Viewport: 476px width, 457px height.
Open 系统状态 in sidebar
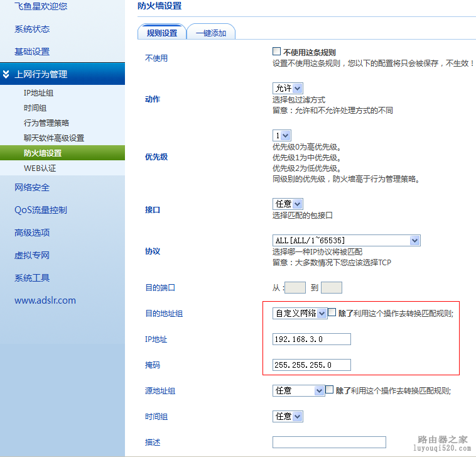pos(32,29)
